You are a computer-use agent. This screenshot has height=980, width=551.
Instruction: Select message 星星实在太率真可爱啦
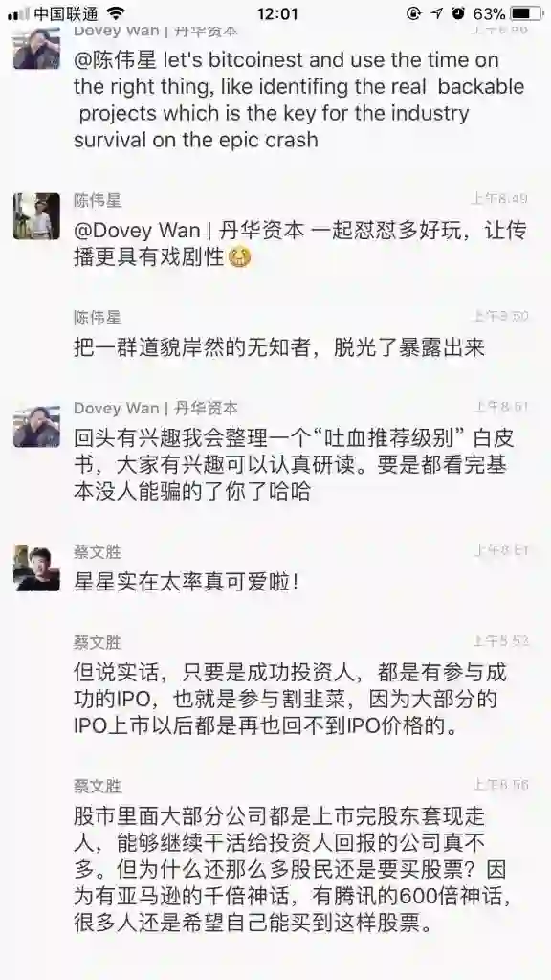187,582
